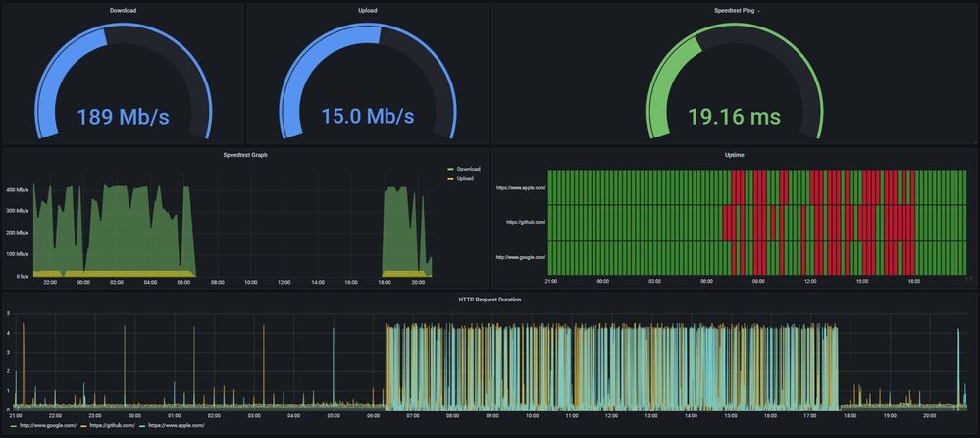
Task: Click the 200 Mb/s axis label in Speedtest Graph
Action: point(18,232)
